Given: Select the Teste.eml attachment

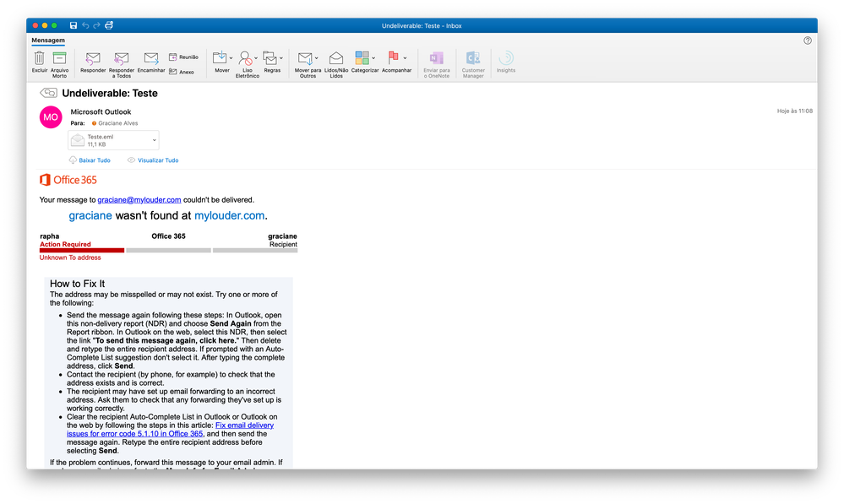Looking at the screenshot, I should pos(113,140).
